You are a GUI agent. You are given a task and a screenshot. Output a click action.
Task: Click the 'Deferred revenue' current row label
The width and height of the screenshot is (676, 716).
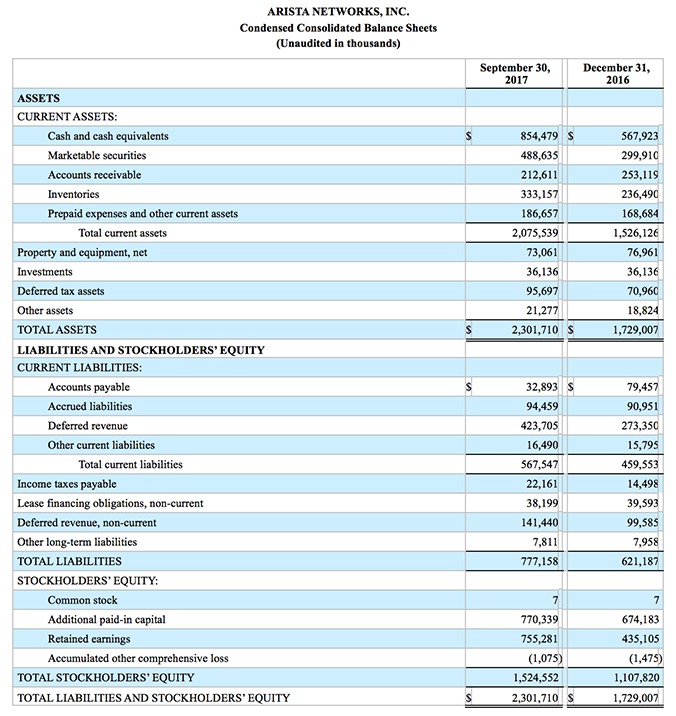click(88, 426)
